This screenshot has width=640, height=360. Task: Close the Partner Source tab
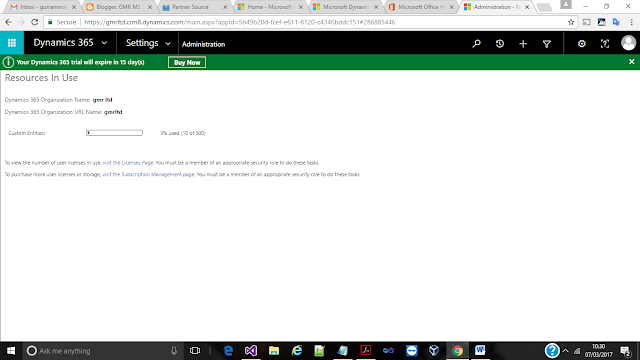click(225, 7)
